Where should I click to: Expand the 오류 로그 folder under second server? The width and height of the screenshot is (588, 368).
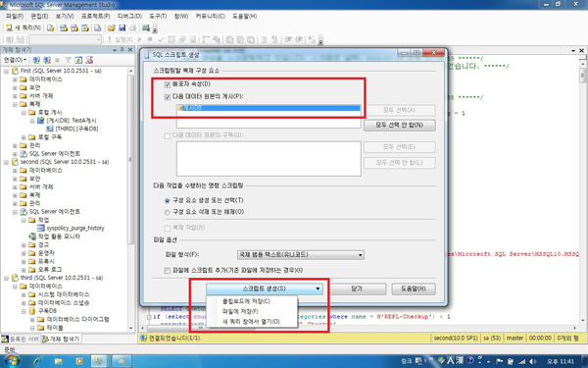[24, 270]
